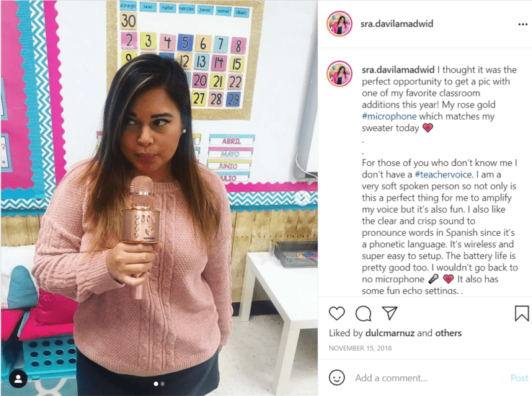The height and width of the screenshot is (396, 532).
Task: Open comments via the speech bubble icon
Action: pyautogui.click(x=363, y=314)
